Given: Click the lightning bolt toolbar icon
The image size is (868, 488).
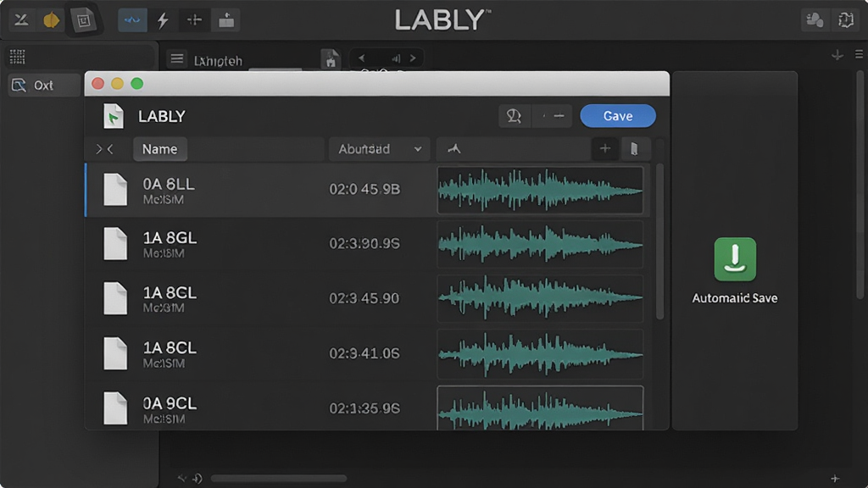Looking at the screenshot, I should click(x=163, y=20).
